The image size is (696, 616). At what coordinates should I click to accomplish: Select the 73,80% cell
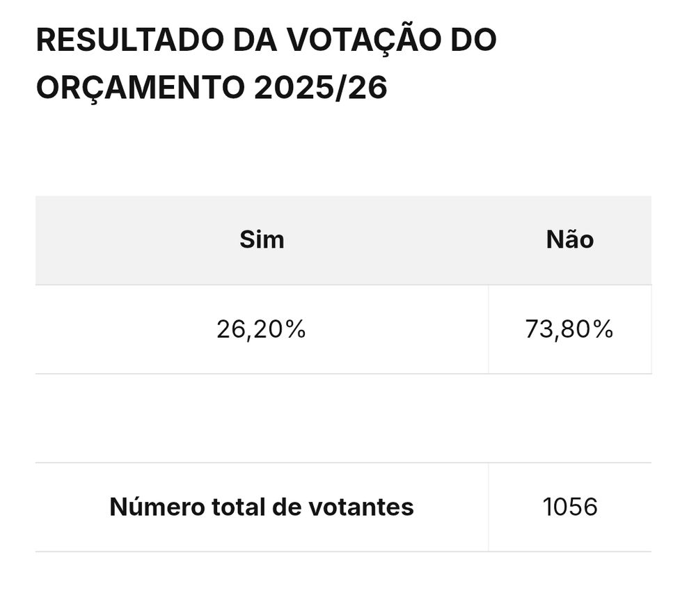tap(570, 329)
